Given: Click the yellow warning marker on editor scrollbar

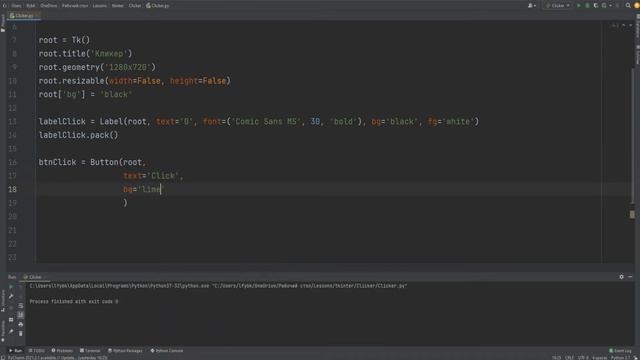Looking at the screenshot, I should pos(632,214).
